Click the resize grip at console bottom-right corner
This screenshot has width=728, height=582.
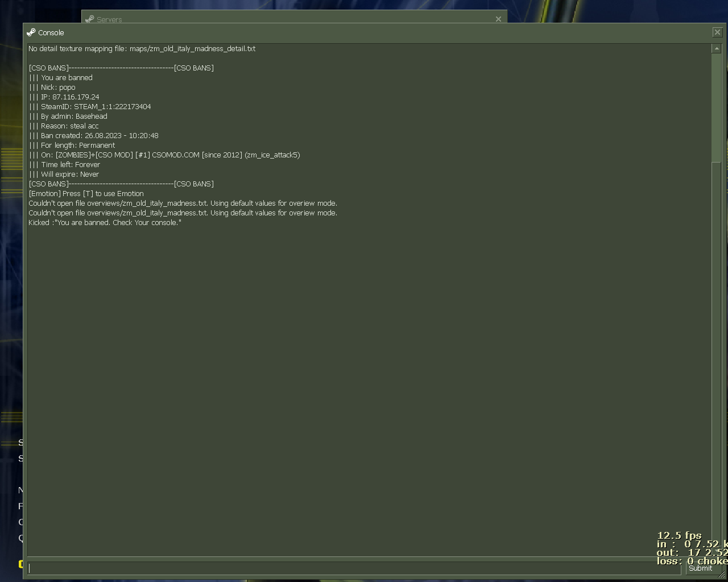coord(722,575)
